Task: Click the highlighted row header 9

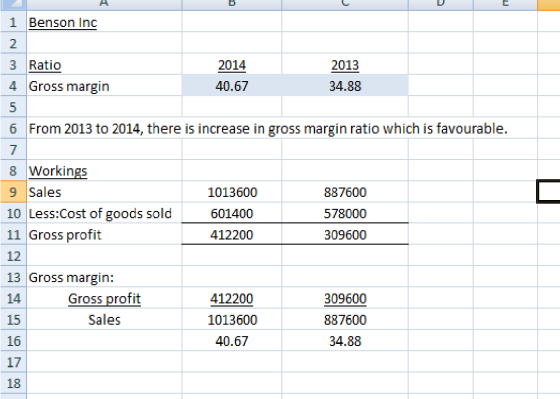Action: pyautogui.click(x=13, y=192)
